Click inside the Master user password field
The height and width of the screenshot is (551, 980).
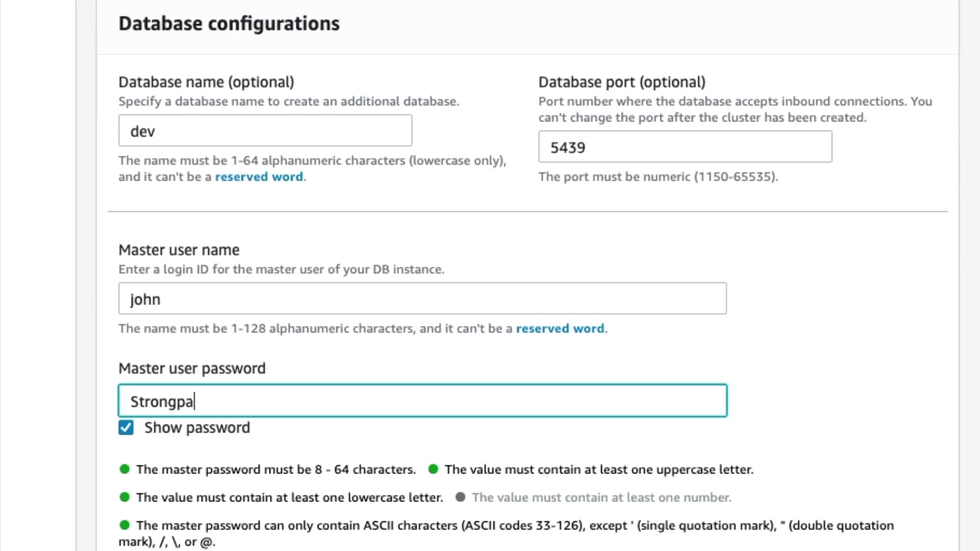[422, 402]
